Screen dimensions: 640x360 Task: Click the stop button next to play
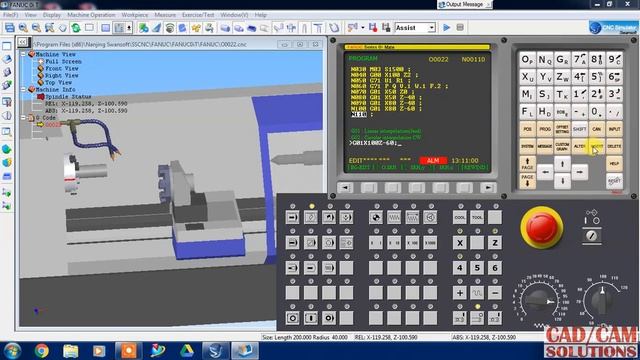[x=460, y=28]
